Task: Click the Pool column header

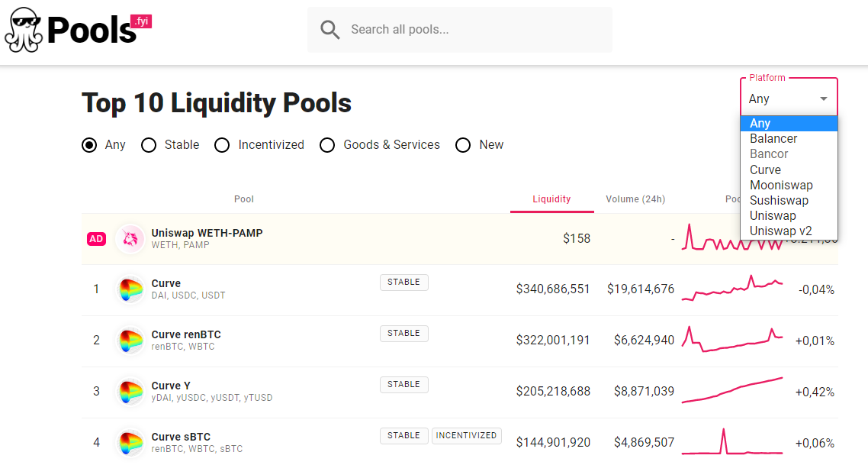Action: (243, 199)
